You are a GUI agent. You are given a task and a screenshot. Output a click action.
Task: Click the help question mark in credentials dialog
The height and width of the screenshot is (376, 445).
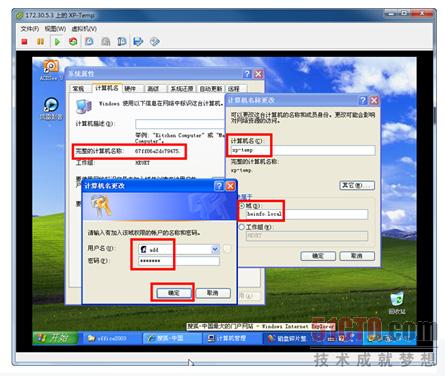point(219,186)
